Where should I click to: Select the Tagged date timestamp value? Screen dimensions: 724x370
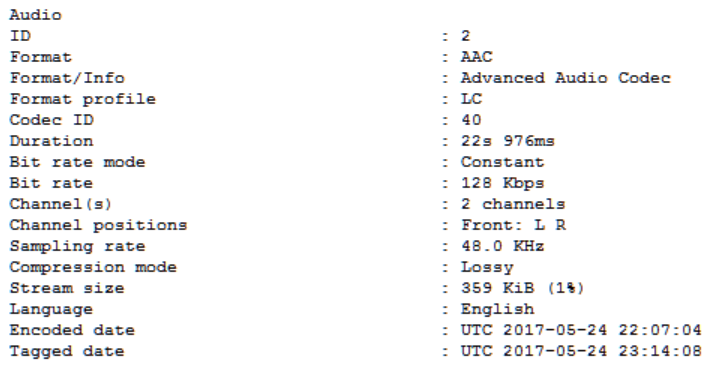point(581,352)
